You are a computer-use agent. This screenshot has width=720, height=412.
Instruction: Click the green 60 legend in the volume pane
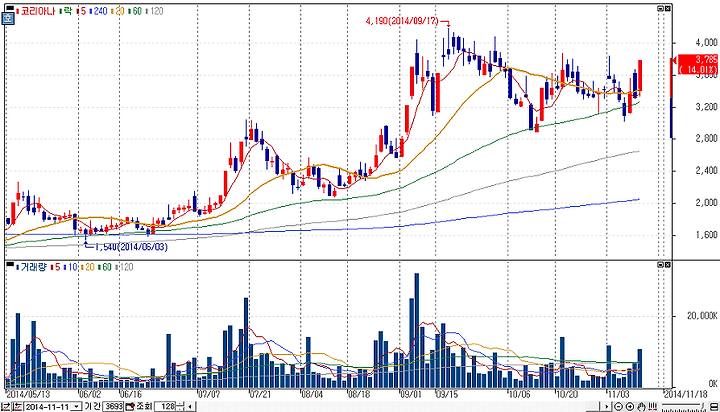(104, 266)
